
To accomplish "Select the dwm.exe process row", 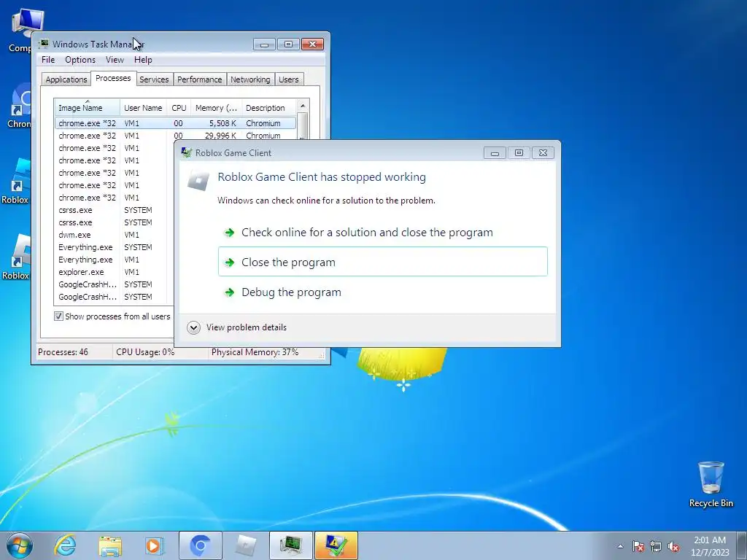I will pyautogui.click(x=113, y=235).
